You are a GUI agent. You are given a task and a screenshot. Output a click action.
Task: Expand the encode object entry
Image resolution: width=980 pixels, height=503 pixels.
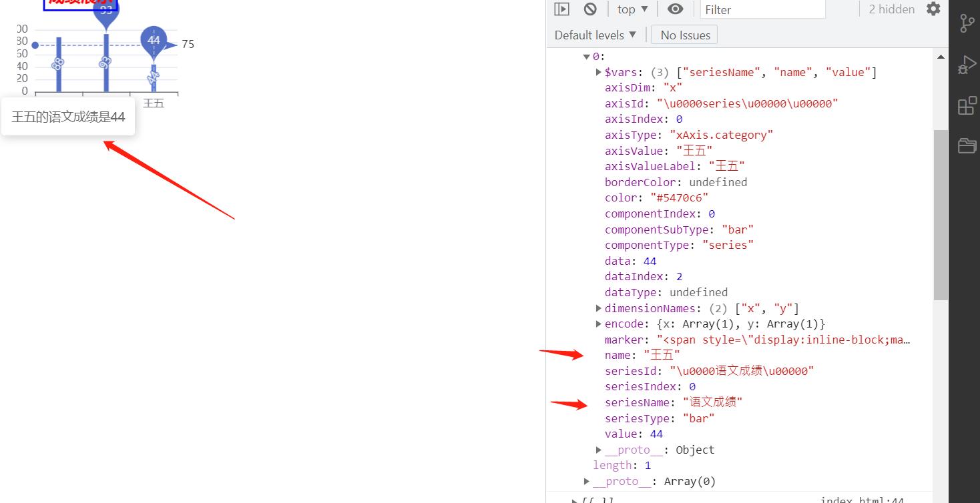coord(599,324)
